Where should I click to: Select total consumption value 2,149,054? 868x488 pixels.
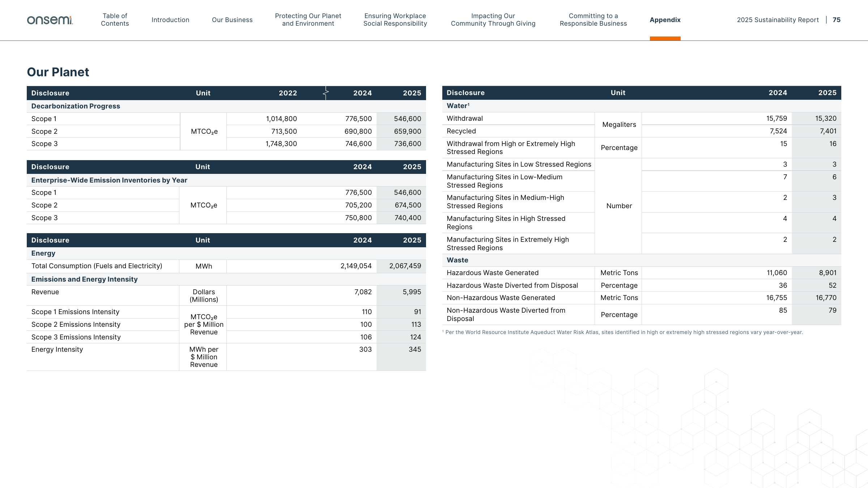coord(356,266)
